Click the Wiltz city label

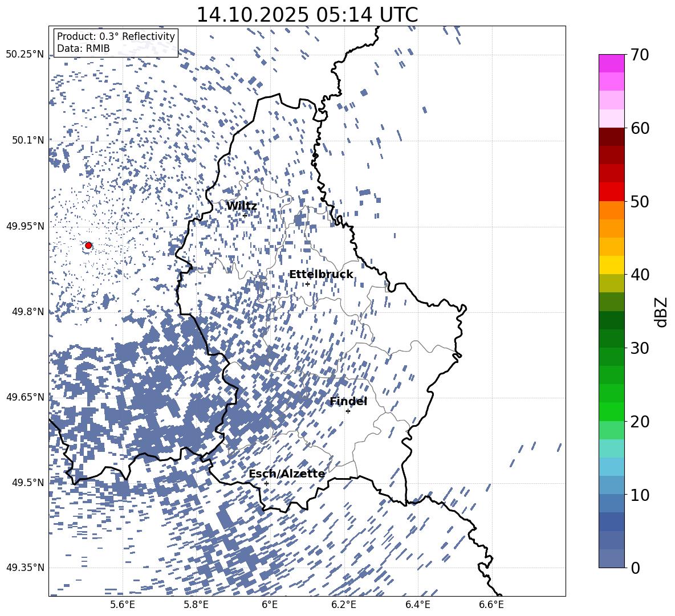click(x=242, y=206)
